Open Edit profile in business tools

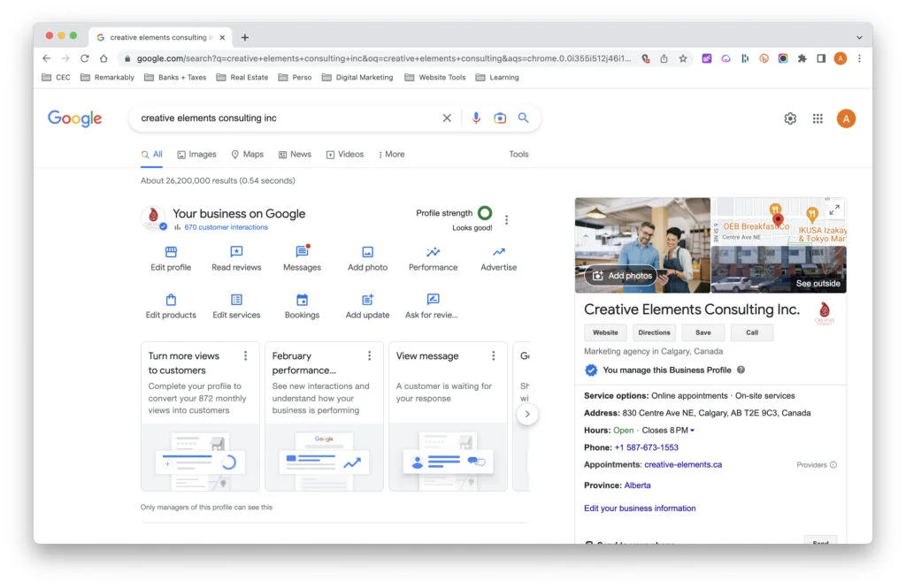[x=171, y=259]
